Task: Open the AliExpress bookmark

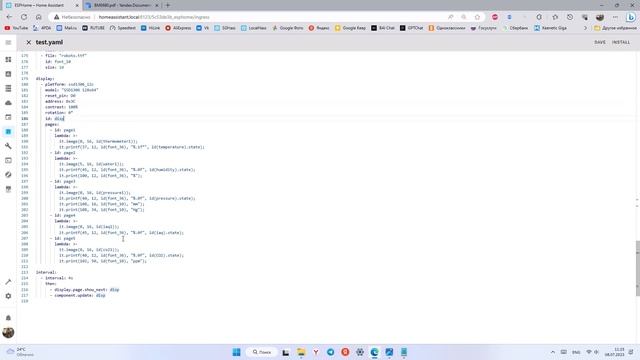Action: pyautogui.click(x=178, y=28)
